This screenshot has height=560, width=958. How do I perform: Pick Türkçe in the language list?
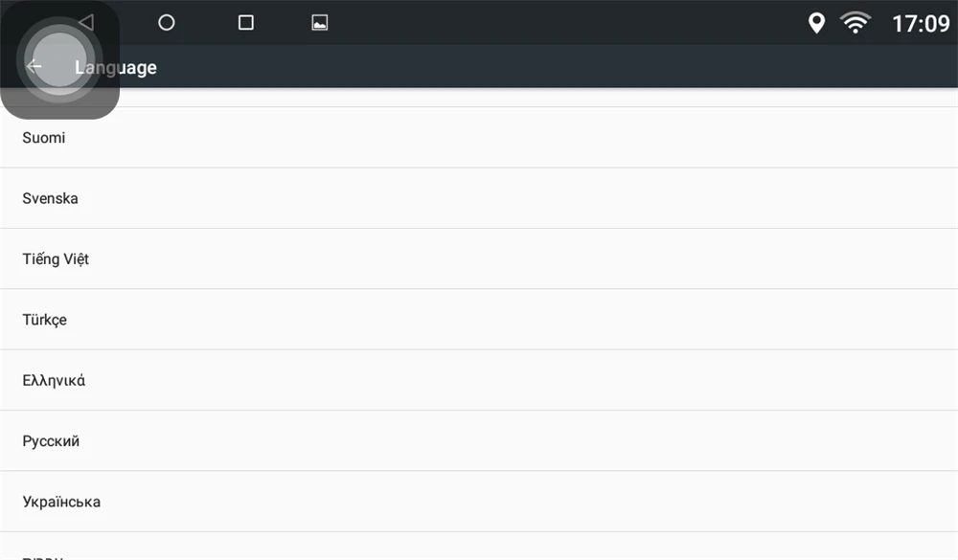pos(479,320)
